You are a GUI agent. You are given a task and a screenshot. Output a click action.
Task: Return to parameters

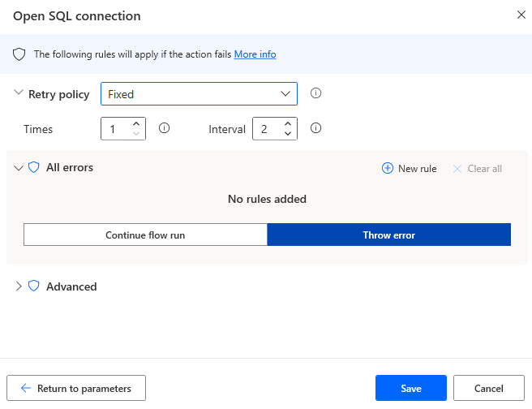pos(76,388)
